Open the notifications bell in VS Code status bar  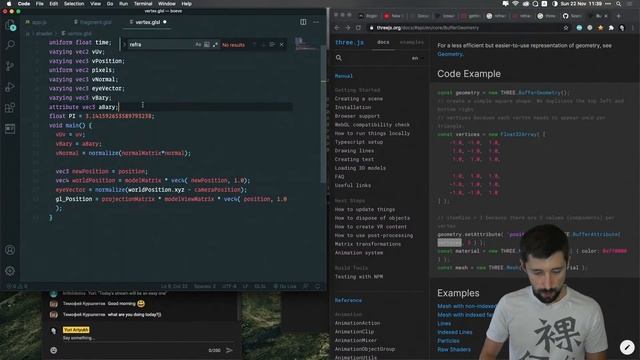318,286
